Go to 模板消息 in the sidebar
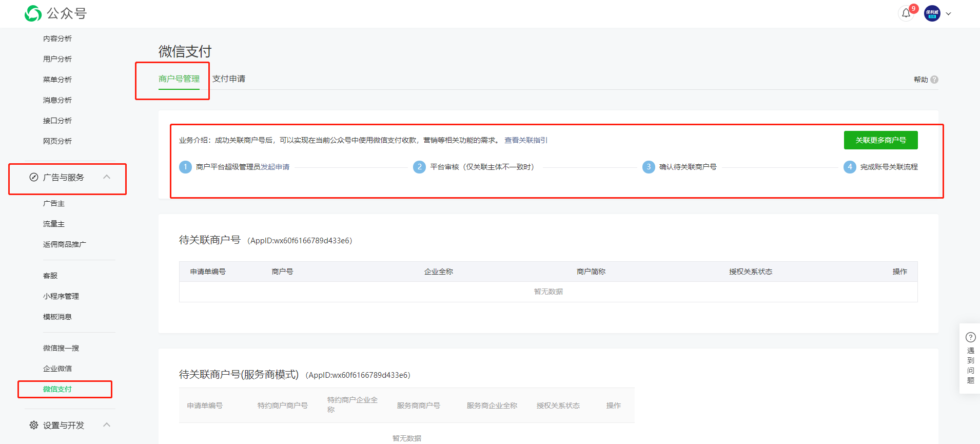Screen dimensions: 980x444 57,317
